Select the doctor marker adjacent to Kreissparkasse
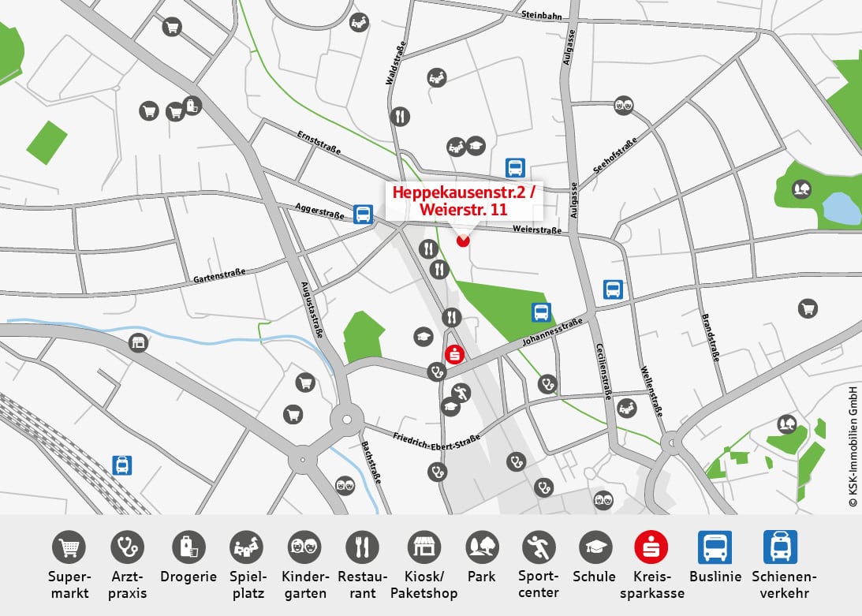This screenshot has height=616, width=862. click(437, 371)
